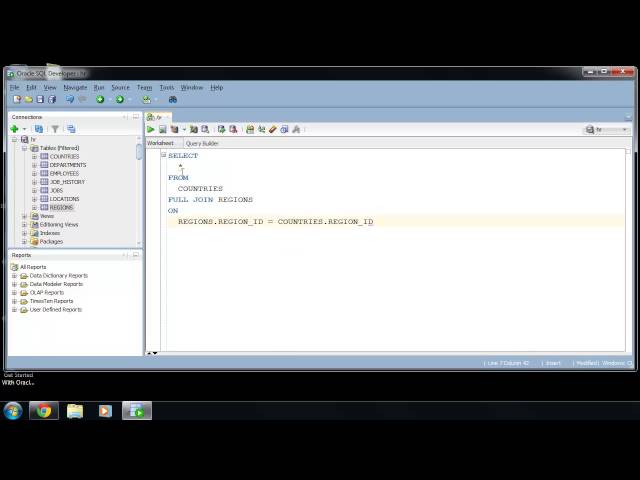
Task: Click the green Forward navigation circle icon
Action: pyautogui.click(x=120, y=99)
